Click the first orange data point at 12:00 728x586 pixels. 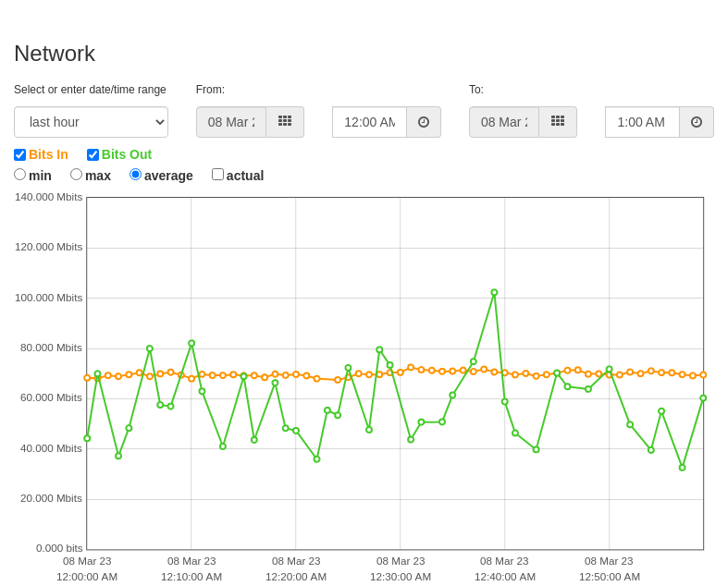click(87, 378)
